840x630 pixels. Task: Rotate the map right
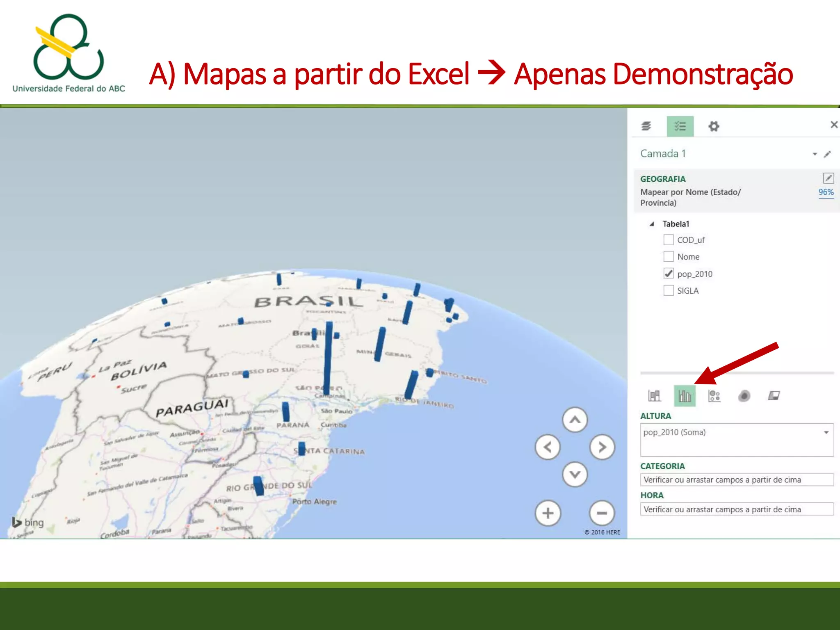(x=602, y=447)
